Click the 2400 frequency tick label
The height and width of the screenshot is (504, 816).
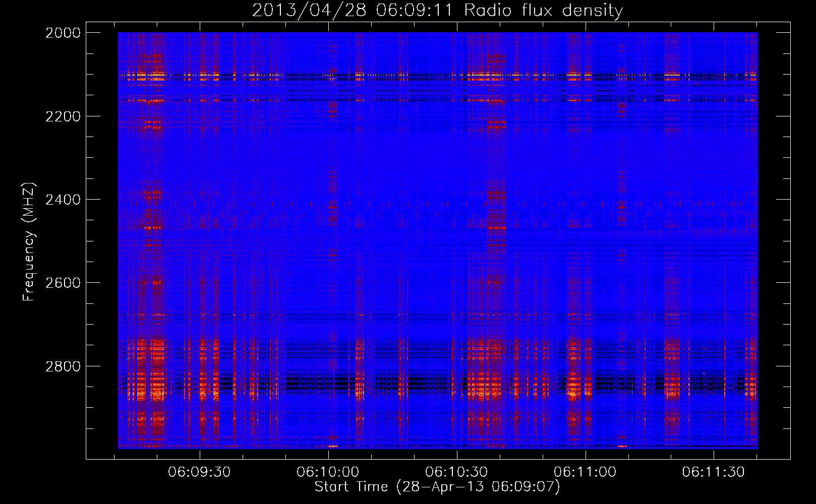coord(63,200)
